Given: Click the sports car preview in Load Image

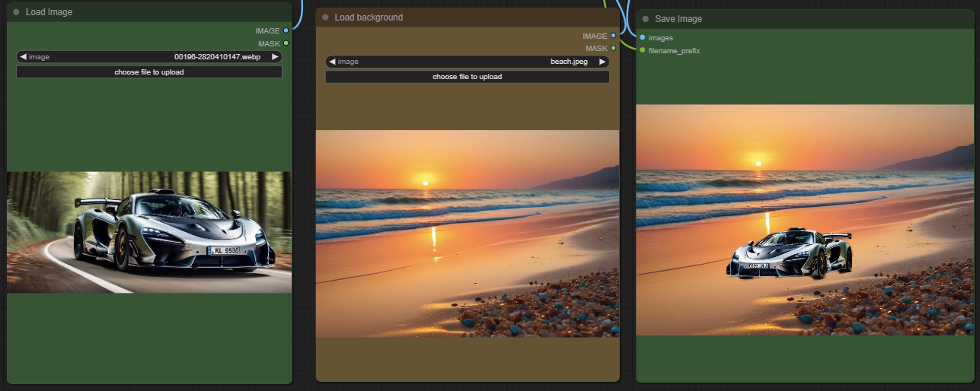Looking at the screenshot, I should pyautogui.click(x=149, y=232).
